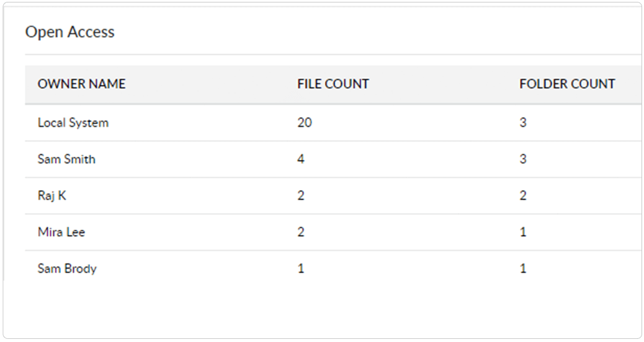
Task: Select the Sam Brody owner name
Action: 67,269
